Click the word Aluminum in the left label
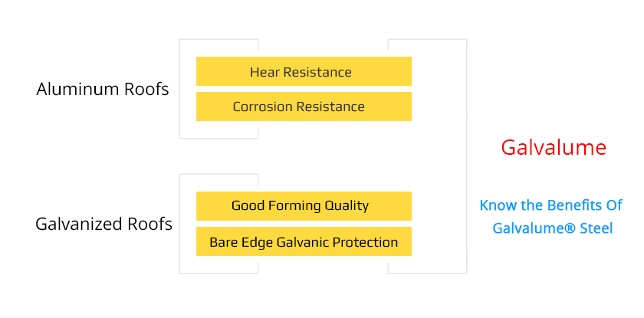Image resolution: width=644 pixels, height=318 pixels. coord(76,89)
